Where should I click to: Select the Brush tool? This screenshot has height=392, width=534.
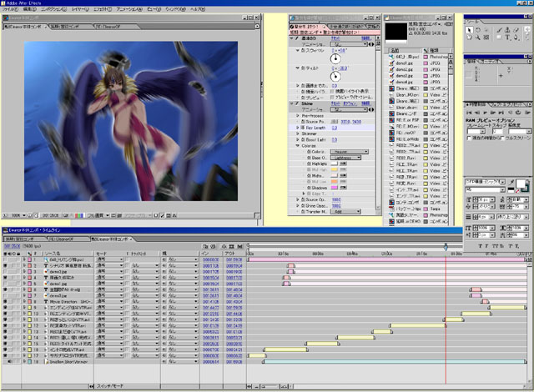point(499,30)
